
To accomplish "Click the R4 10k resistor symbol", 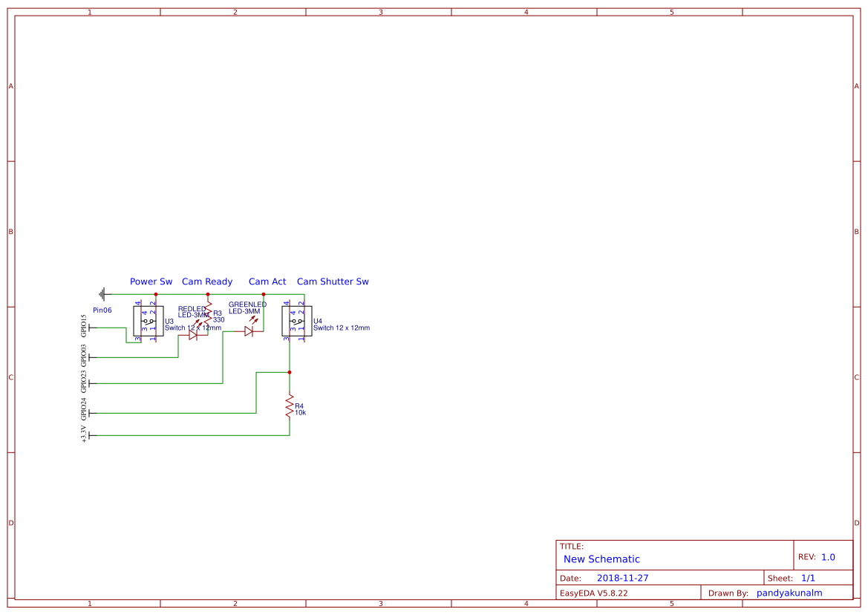I will [x=290, y=406].
